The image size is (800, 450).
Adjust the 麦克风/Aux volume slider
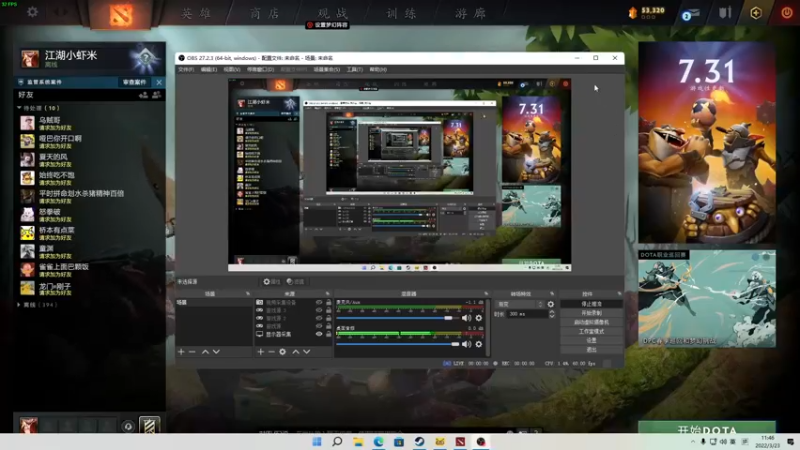click(397, 318)
